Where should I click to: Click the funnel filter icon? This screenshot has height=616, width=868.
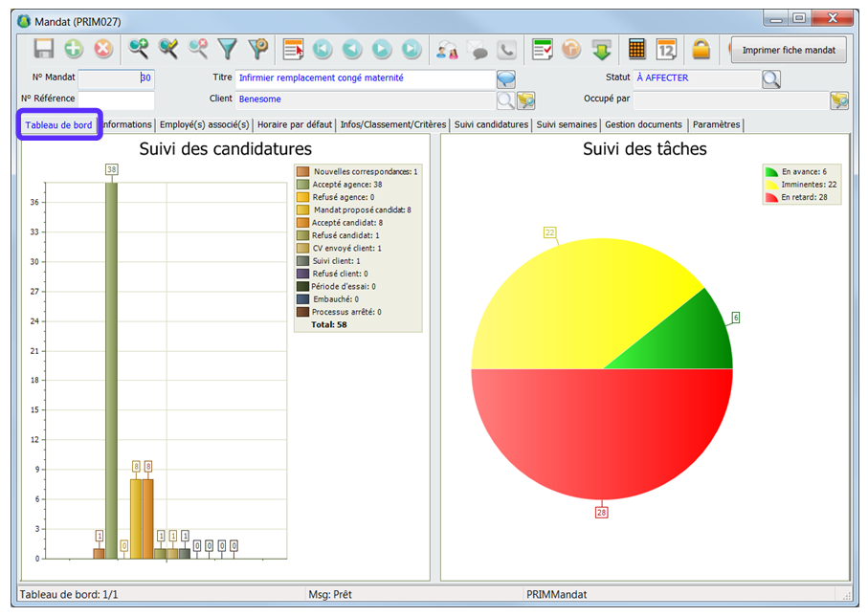pos(227,50)
